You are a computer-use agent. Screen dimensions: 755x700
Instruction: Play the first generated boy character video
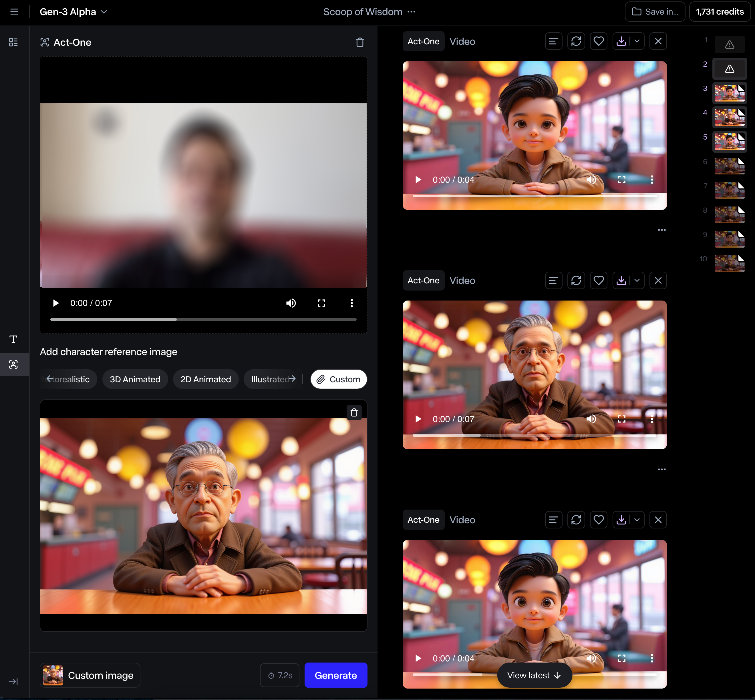coord(418,180)
